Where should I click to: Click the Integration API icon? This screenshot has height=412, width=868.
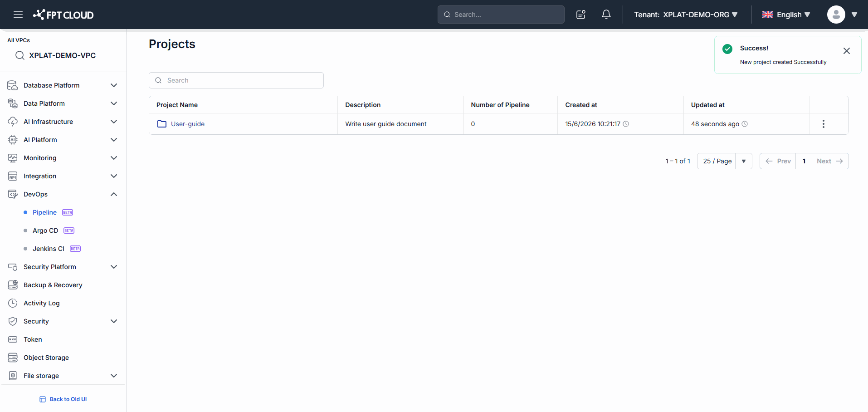pos(13,176)
